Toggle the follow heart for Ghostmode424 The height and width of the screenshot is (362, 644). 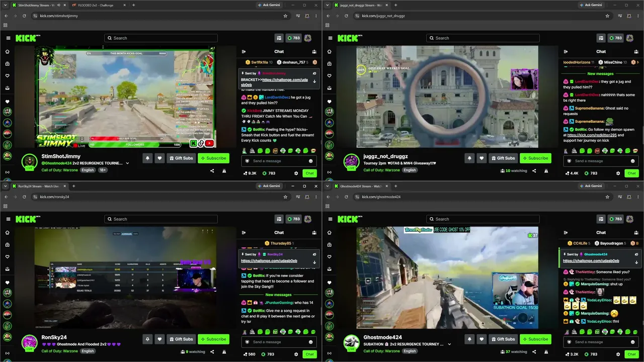[x=481, y=339]
